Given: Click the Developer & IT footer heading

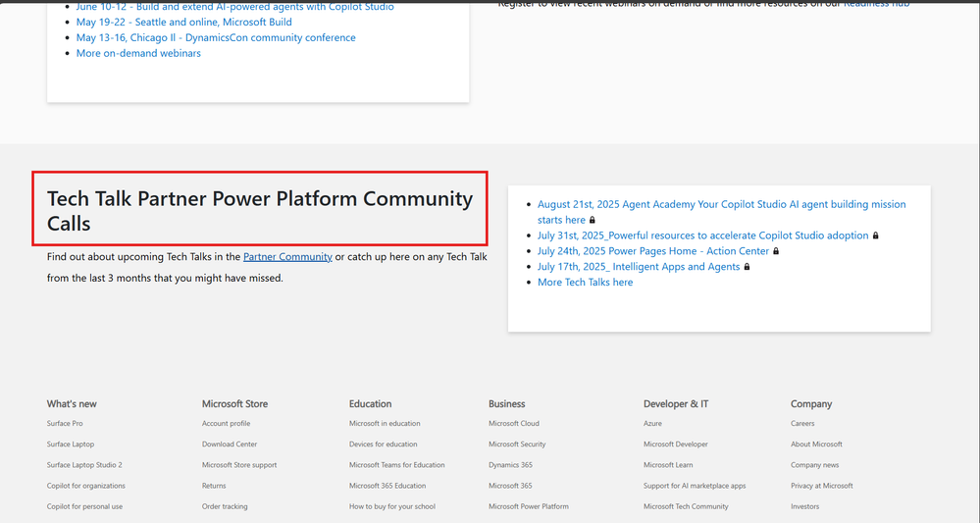Looking at the screenshot, I should coord(676,404).
